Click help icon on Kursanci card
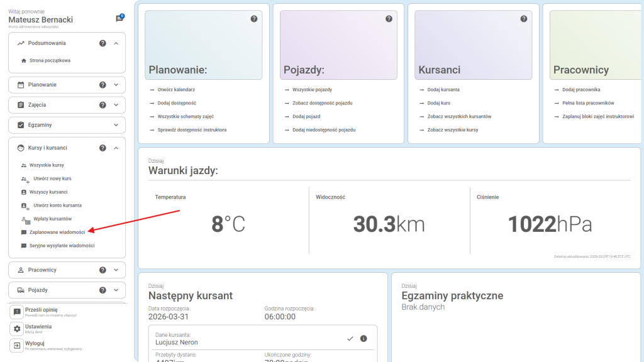The height and width of the screenshot is (362, 644). 524,19
